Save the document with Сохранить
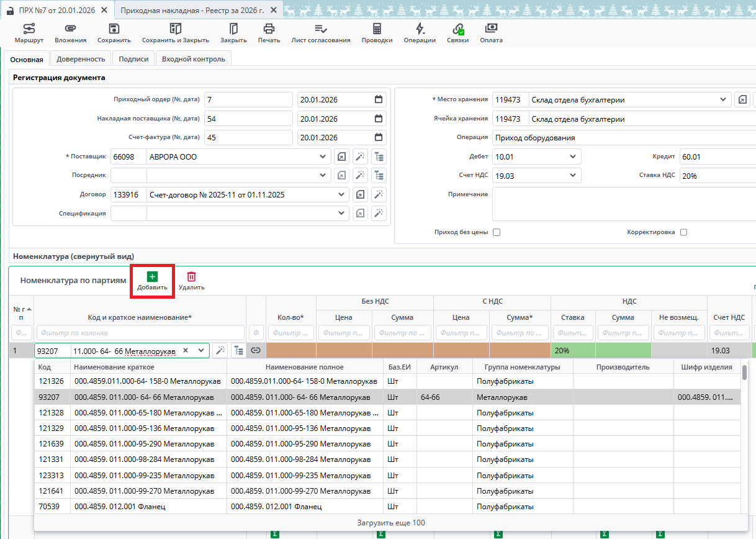 tap(114, 33)
